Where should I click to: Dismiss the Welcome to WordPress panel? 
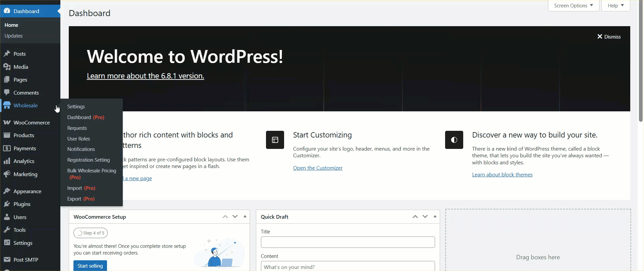click(x=609, y=37)
